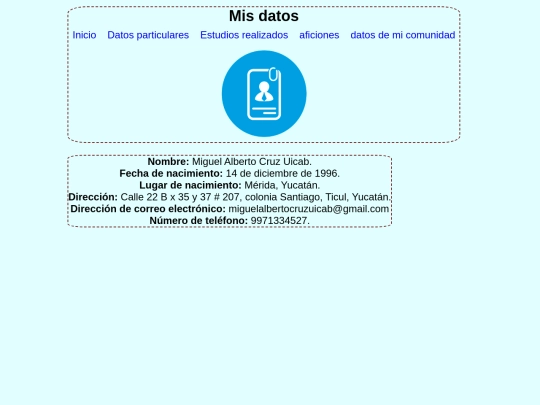Image resolution: width=540 pixels, height=405 pixels.
Task: Click the birth date 14 de diciembre de 1996
Action: [283, 174]
